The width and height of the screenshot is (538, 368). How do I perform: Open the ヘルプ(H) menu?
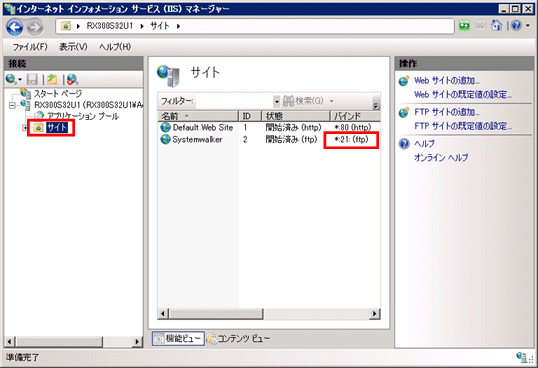pyautogui.click(x=115, y=47)
